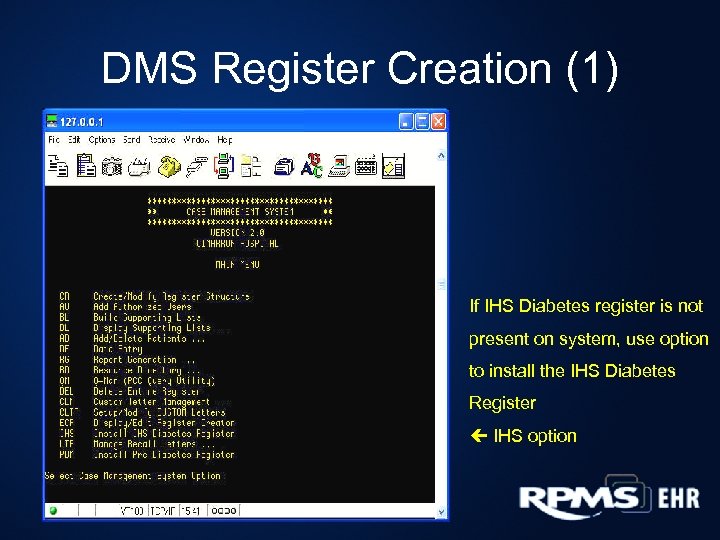Click the CR Create/Modify Register Structure line
The height and width of the screenshot is (540, 720).
(154, 297)
